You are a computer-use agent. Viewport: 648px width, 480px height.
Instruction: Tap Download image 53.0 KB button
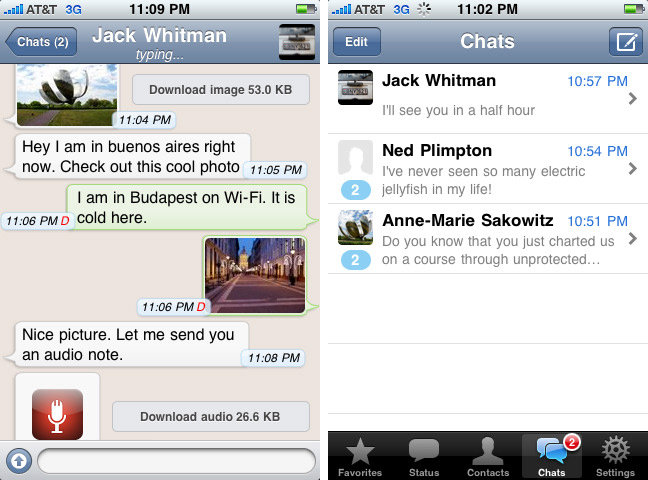click(x=221, y=90)
